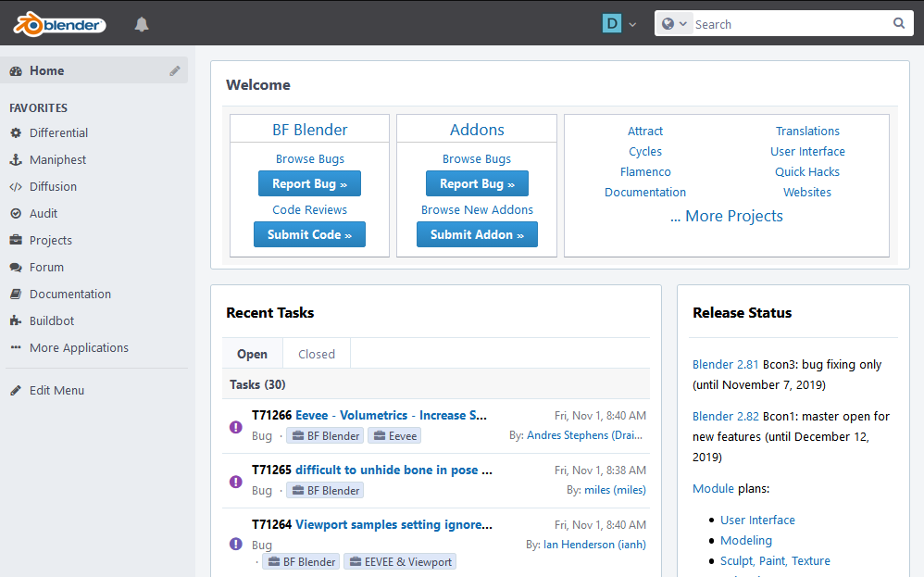Click the More Applications ellipsis icon
The height and width of the screenshot is (577, 924).
click(x=16, y=347)
